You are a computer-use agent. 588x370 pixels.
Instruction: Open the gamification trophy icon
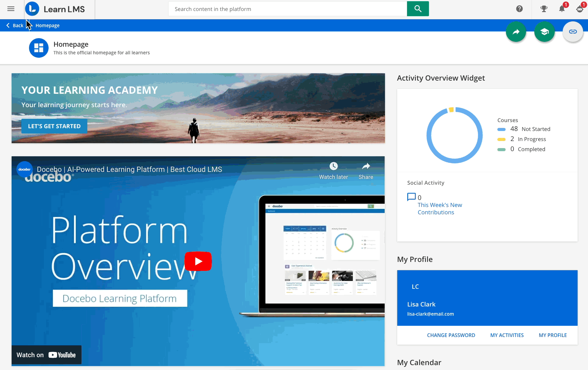544,9
